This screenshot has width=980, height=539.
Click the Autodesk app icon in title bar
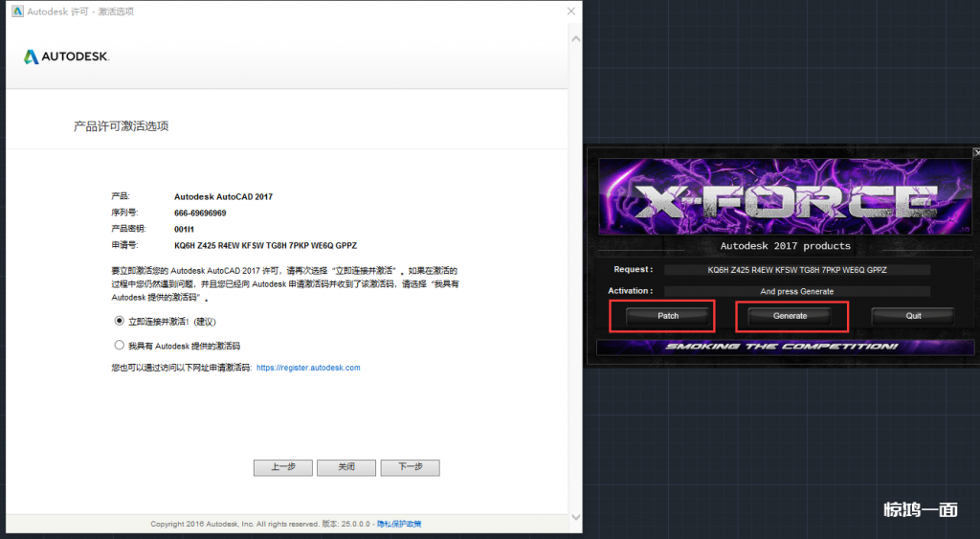[x=17, y=11]
